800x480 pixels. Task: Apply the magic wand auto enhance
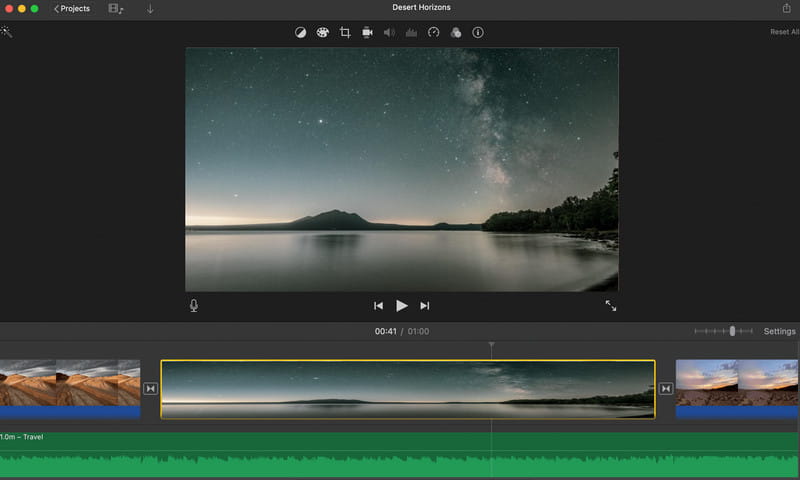tap(6, 32)
